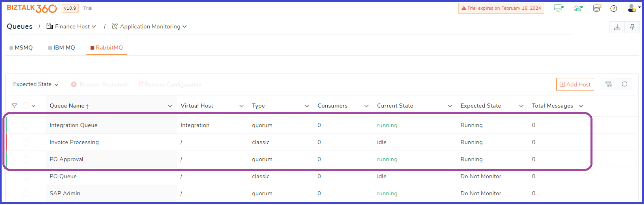This screenshot has width=644, height=205.
Task: Tick the Invoice Processing row checkbox
Action: pyautogui.click(x=26, y=142)
